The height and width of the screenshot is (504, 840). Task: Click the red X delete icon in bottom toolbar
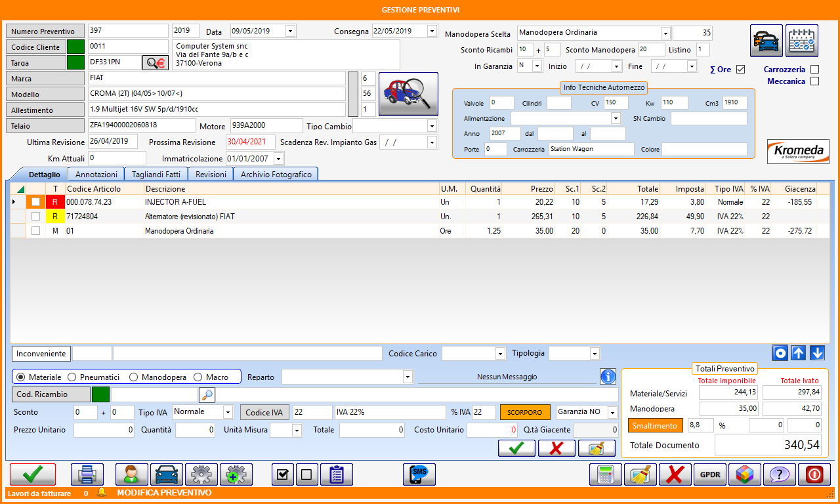pyautogui.click(x=675, y=474)
